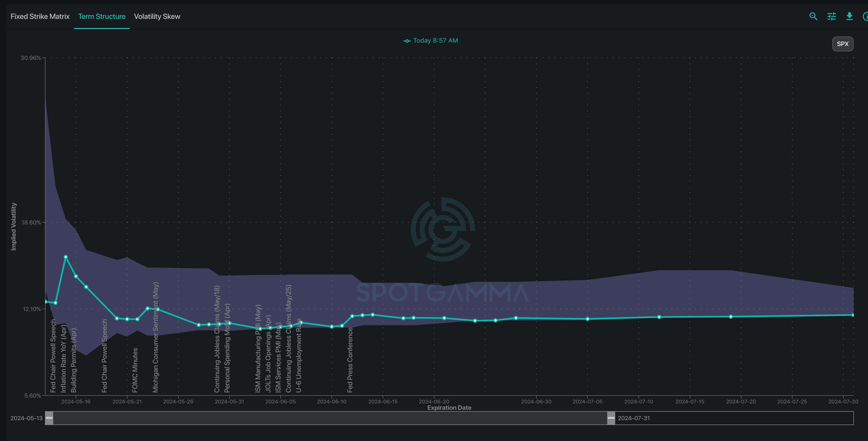Image resolution: width=868 pixels, height=441 pixels.
Task: Click the zoom out magnifier icon
Action: 813,16
